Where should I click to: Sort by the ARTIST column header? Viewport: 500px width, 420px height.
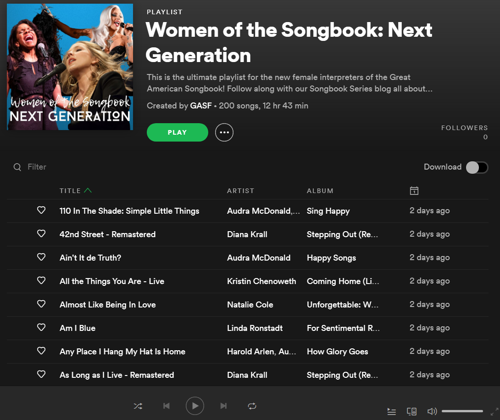pos(240,191)
